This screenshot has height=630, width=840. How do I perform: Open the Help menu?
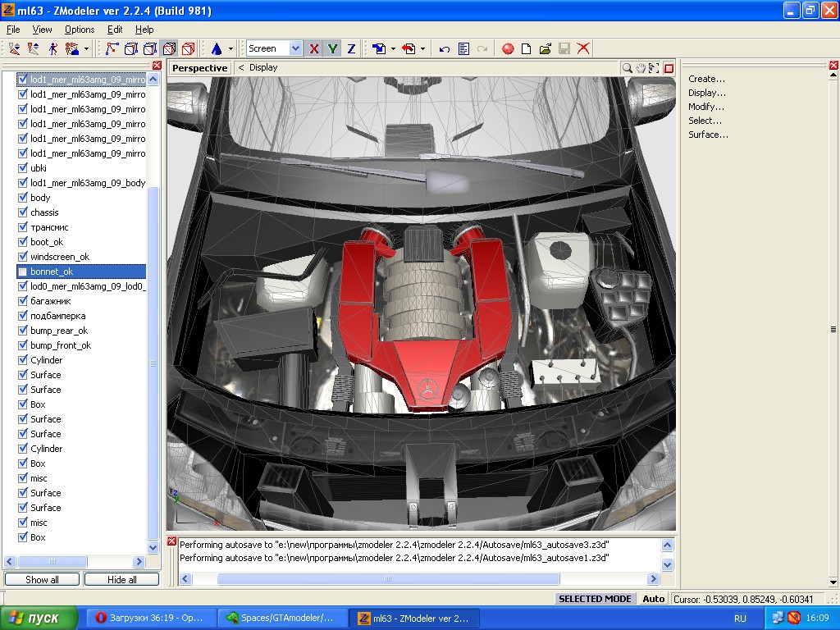coord(144,30)
